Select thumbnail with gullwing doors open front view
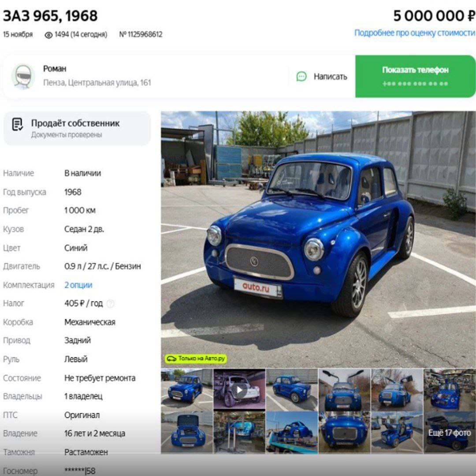The height and width of the screenshot is (476, 476). (x=344, y=390)
